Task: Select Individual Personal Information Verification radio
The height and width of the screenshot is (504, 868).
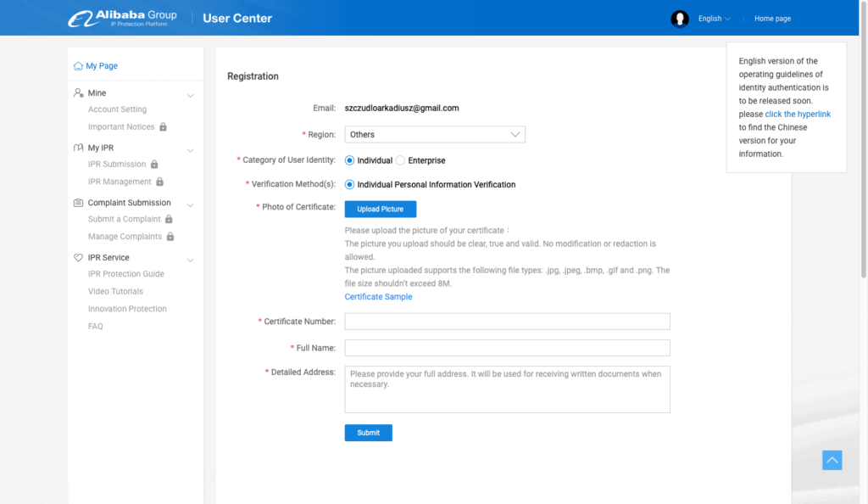Action: [350, 185]
